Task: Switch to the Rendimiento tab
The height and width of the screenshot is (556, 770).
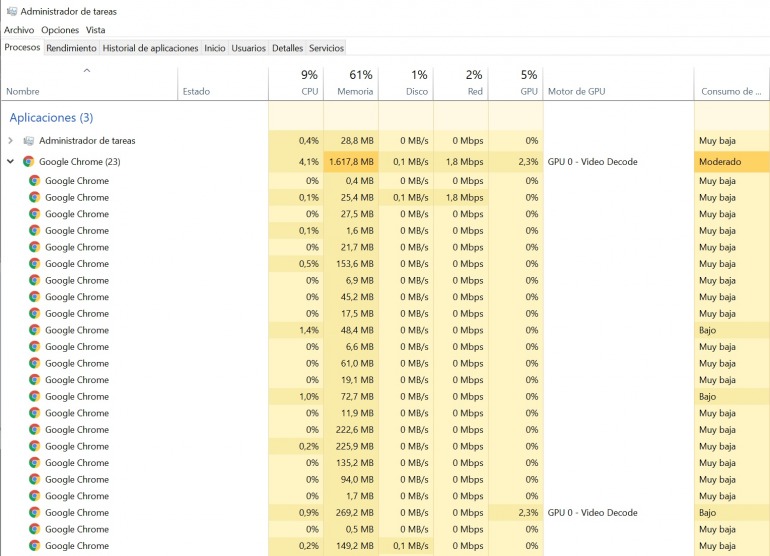Action: coord(71,48)
